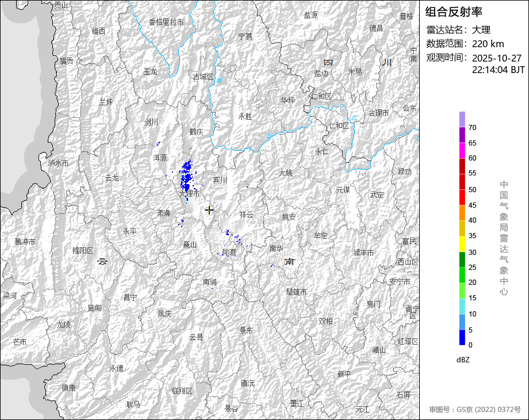Viewport: 529px width, 420px height.
Task: Click the 漾濞 map label
Action: click(x=164, y=213)
